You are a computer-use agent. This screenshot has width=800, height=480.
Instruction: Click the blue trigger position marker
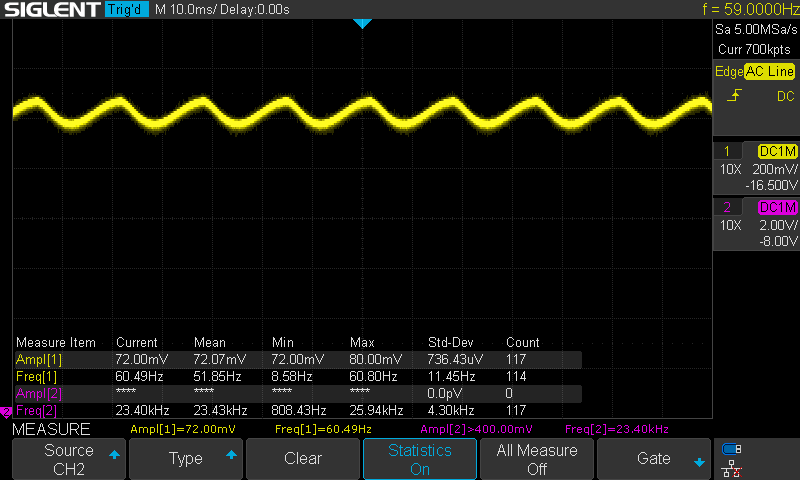point(362,23)
